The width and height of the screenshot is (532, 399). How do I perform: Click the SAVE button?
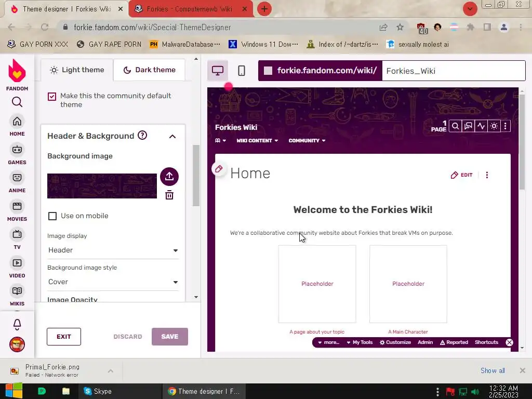170,337
